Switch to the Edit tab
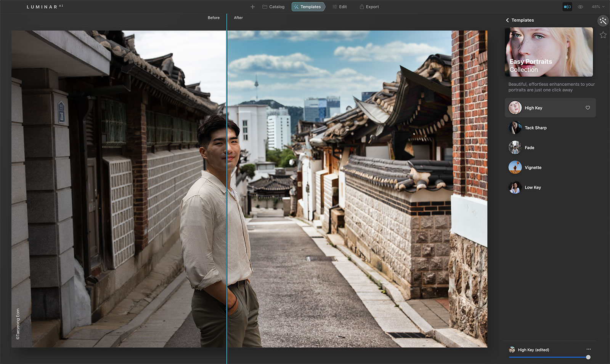The width and height of the screenshot is (610, 364). 339,7
